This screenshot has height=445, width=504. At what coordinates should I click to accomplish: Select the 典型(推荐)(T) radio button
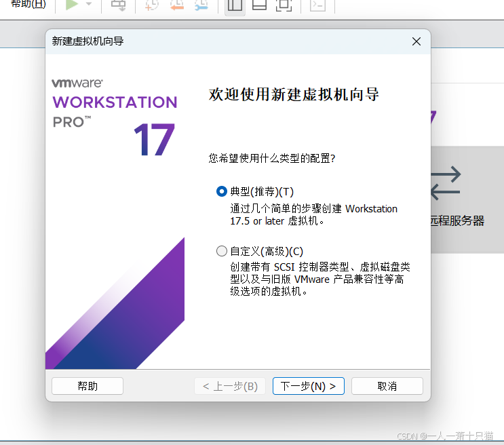(x=221, y=191)
